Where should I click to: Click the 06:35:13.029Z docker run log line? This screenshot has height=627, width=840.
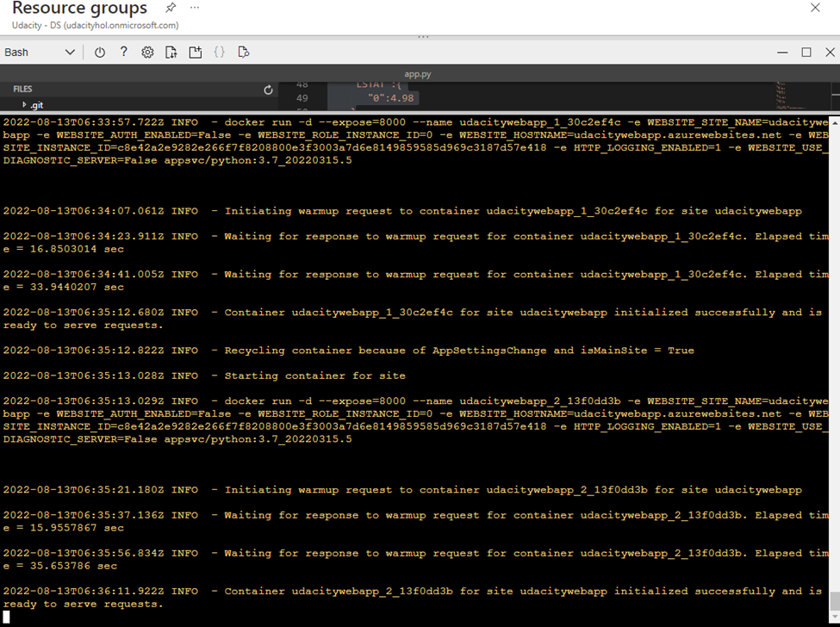[415, 420]
